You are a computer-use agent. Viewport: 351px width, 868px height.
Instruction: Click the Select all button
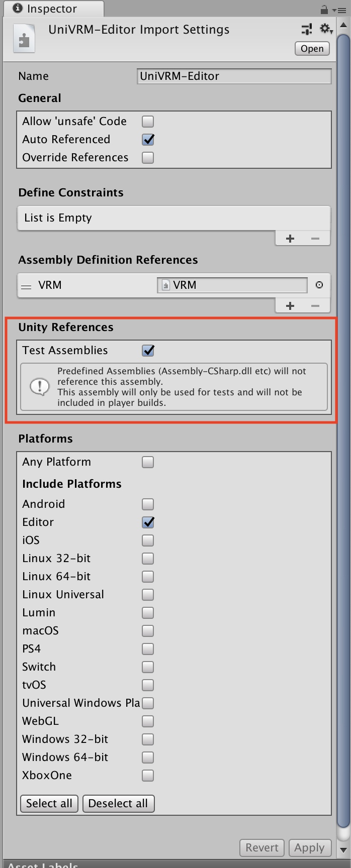click(x=49, y=803)
